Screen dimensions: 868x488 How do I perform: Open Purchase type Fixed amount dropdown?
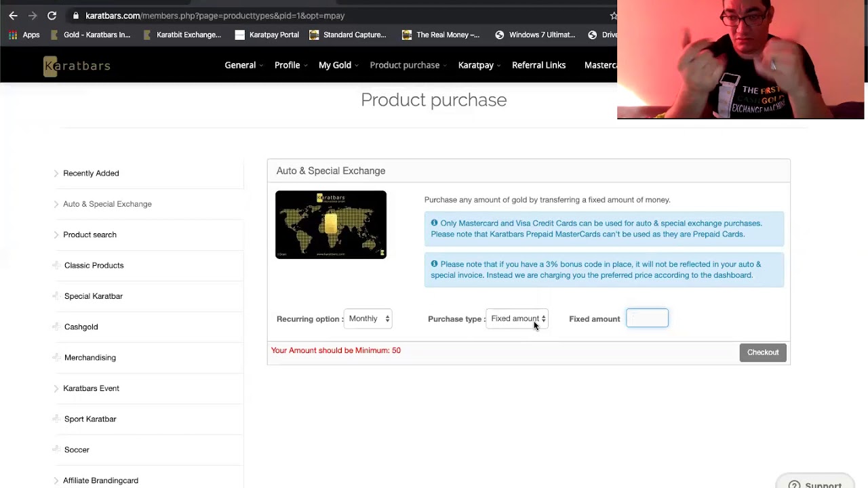[517, 319]
